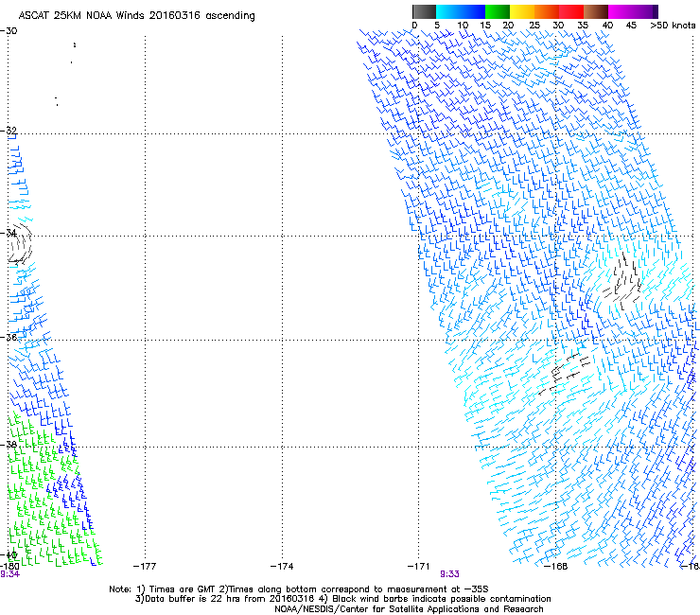Pick the brown 35–40 knots legend segment
700x615 pixels.
pyautogui.click(x=596, y=11)
